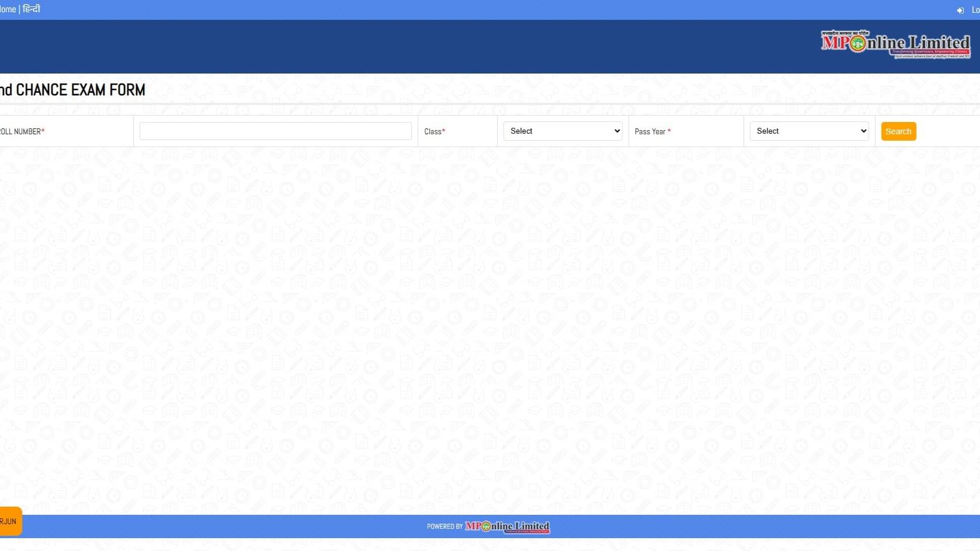Click the ROLL NUMBER field label
Viewport: 980px width, 551px height.
tap(20, 132)
